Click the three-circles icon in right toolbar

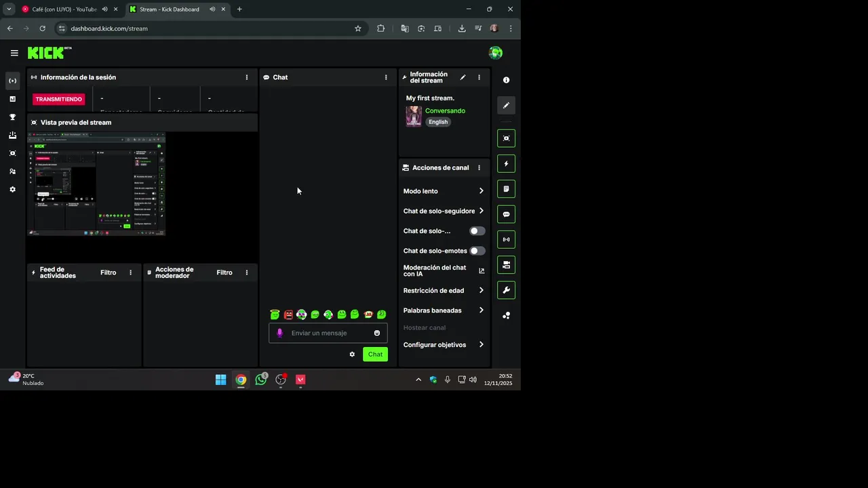pos(506,315)
